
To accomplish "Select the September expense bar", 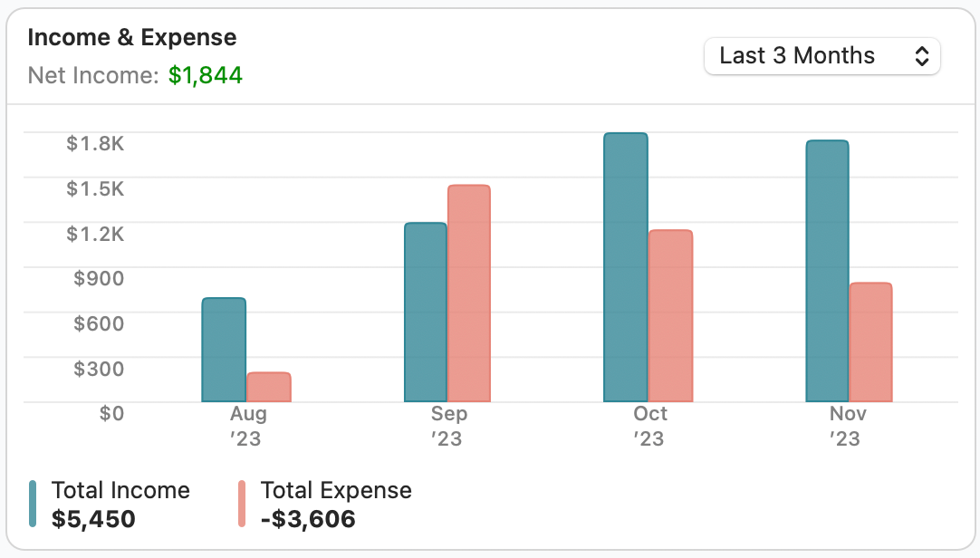I will tap(467, 294).
